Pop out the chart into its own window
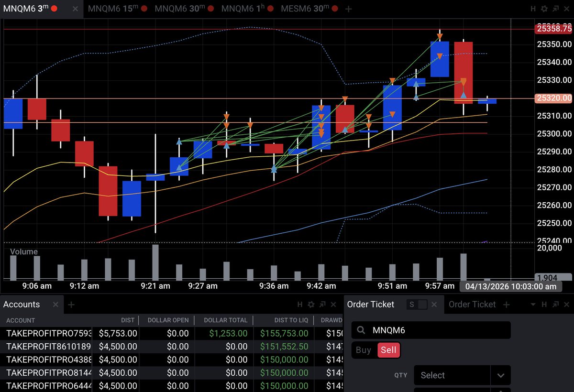 point(556,9)
